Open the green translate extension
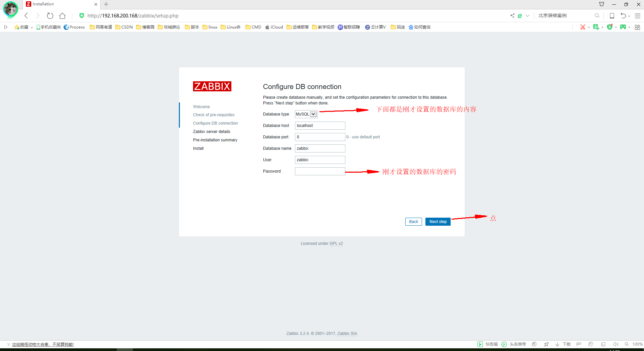 (596, 27)
